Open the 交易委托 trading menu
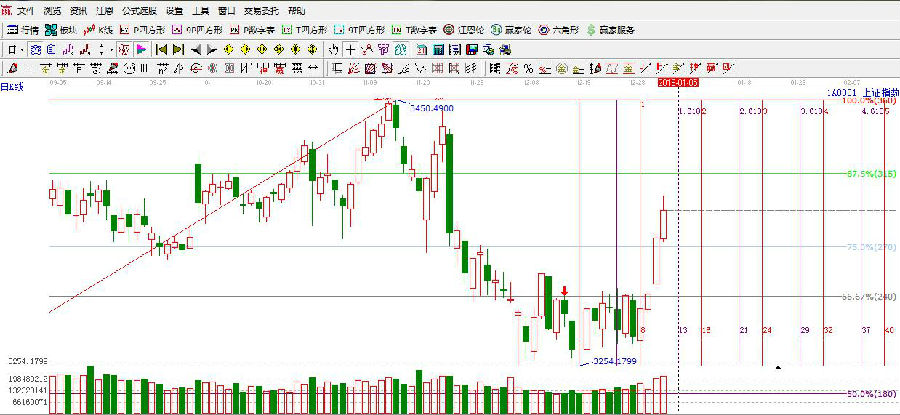This screenshot has height=415, width=900. 264,10
